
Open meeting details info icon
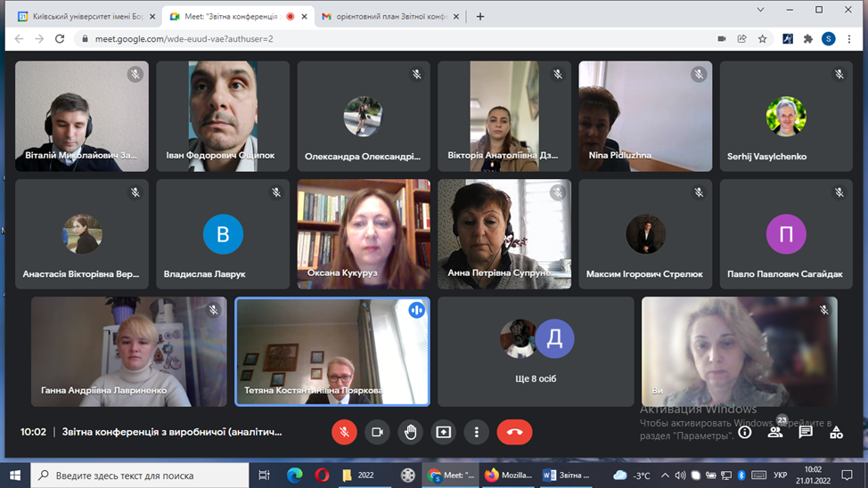click(745, 432)
